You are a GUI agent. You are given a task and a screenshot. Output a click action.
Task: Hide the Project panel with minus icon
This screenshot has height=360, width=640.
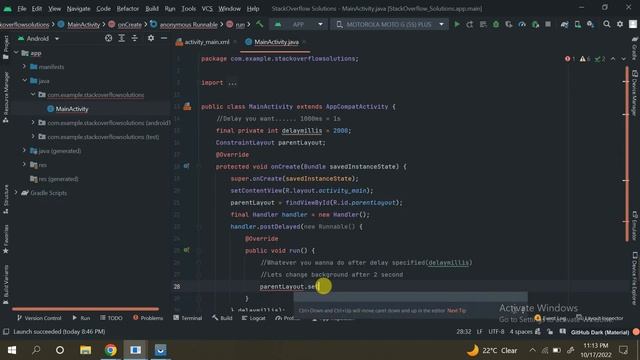pyautogui.click(x=164, y=38)
